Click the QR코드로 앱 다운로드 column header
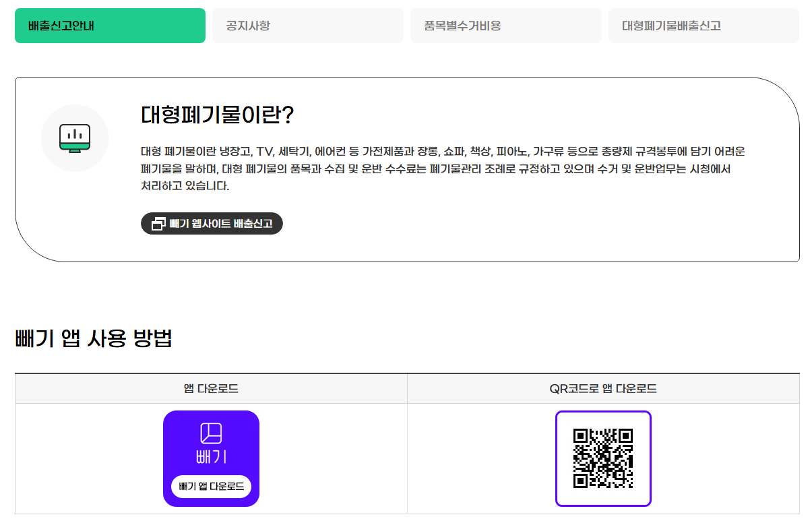The width and height of the screenshot is (812, 519). click(x=603, y=389)
